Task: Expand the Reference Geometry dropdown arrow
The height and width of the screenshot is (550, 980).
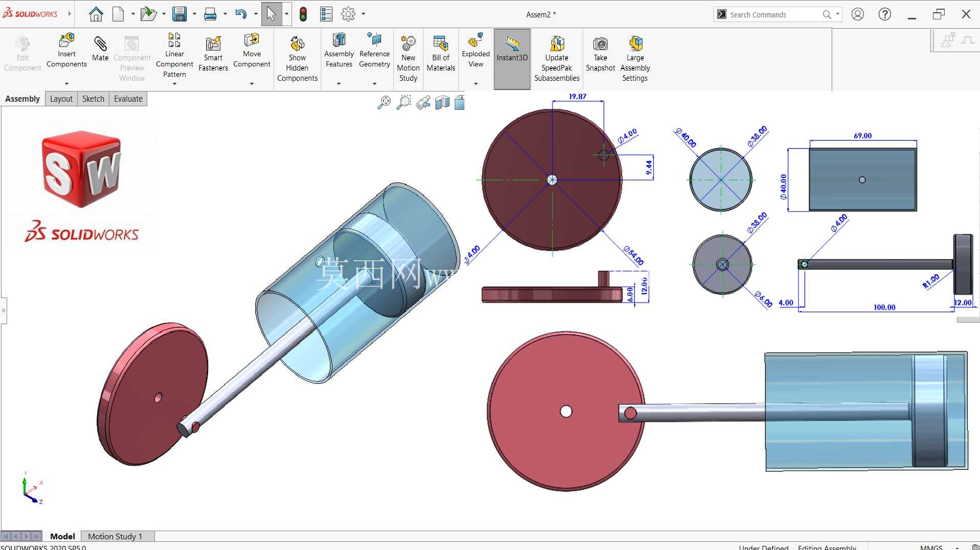Action: 374,84
